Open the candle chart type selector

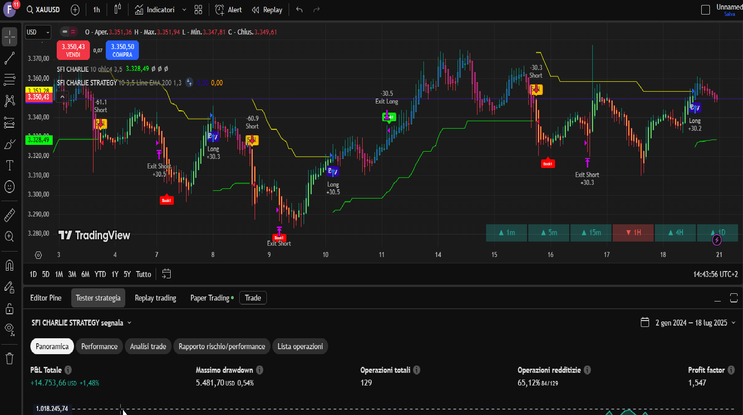[118, 9]
